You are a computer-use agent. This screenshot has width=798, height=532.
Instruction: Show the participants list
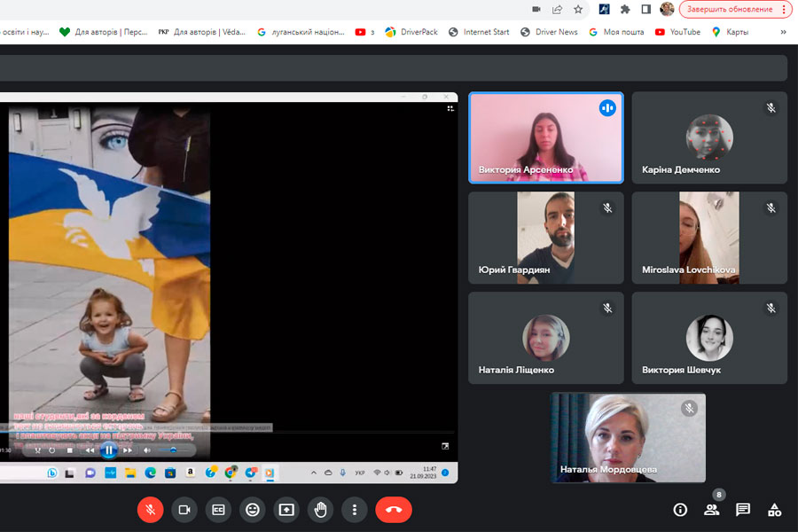[711, 510]
